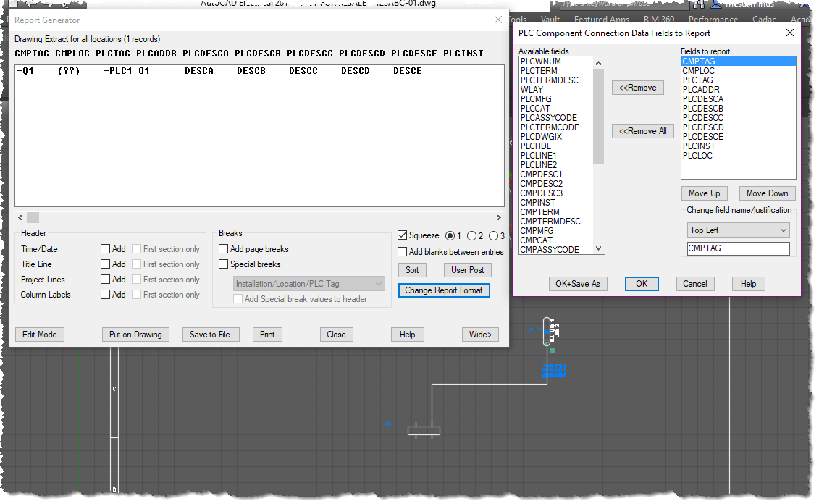Viewport: 819px width, 504px height.
Task: Enable the "Add page breaks" checkbox
Action: click(223, 248)
